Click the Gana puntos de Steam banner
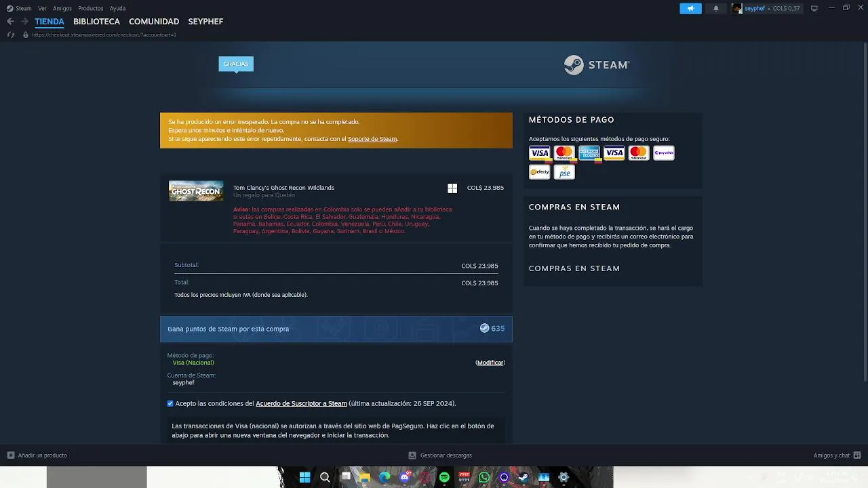This screenshot has height=488, width=868. 336,329
